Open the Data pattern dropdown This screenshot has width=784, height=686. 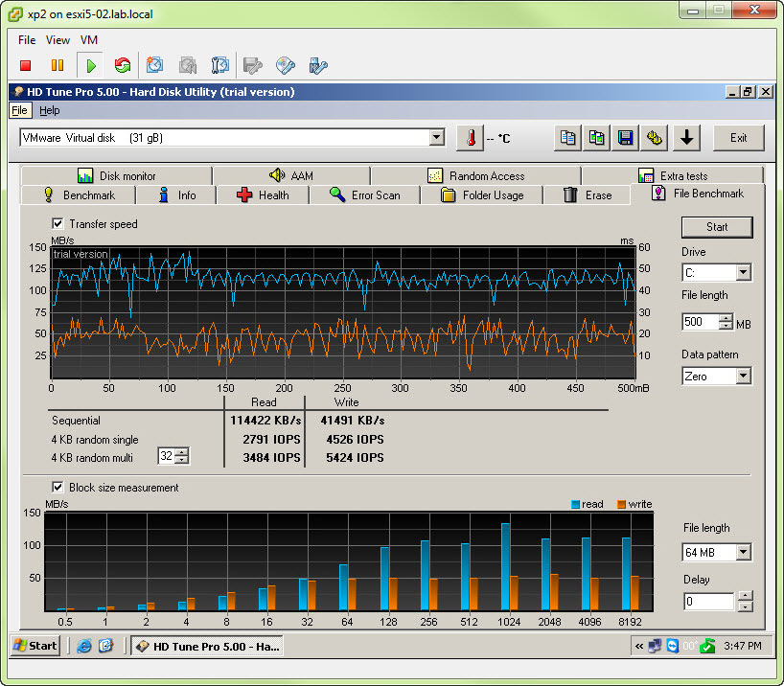tap(743, 377)
